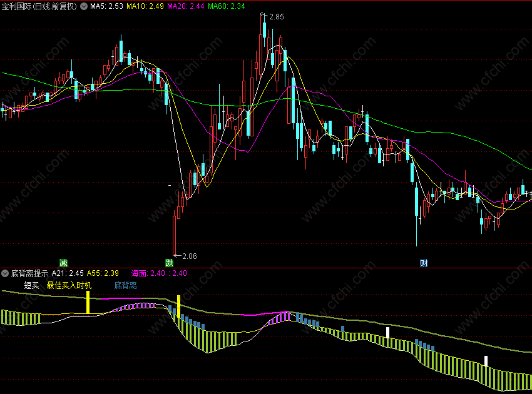Click the yellow A55 parameter label

pyautogui.click(x=103, y=273)
